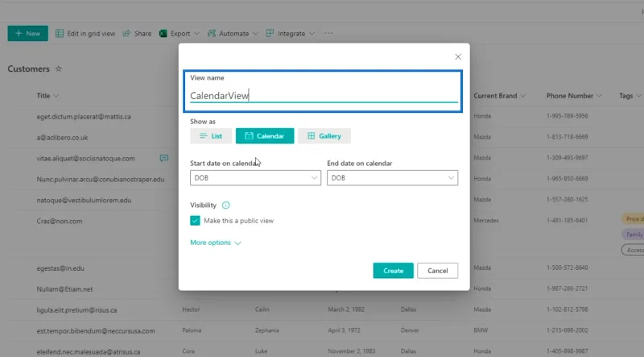Select the Calendar view type
This screenshot has width=644, height=357.
[x=265, y=136]
